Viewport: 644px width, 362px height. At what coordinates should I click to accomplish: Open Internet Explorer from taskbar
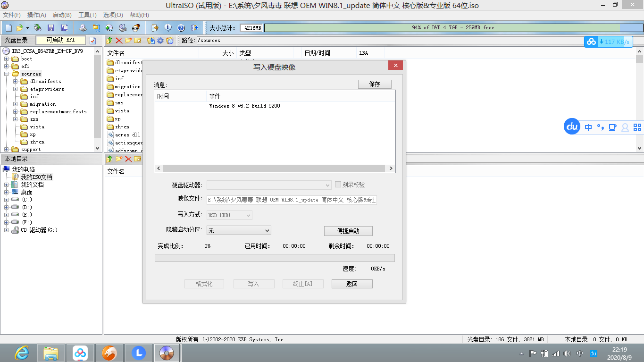coord(22,353)
